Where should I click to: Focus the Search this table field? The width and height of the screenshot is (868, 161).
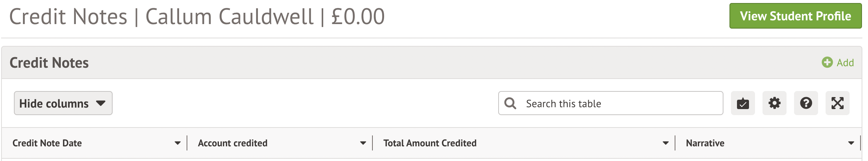(x=619, y=103)
